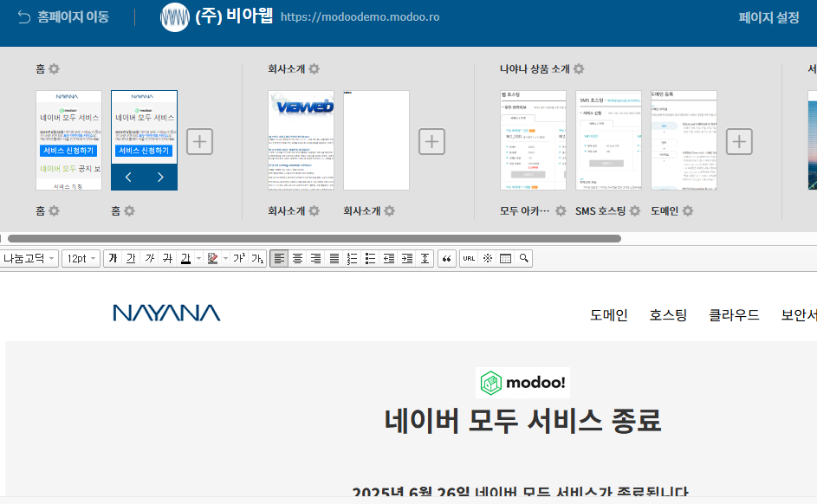Viewport: 817px width, 504px height.
Task: Move selected 홈 page left
Action: (128, 178)
